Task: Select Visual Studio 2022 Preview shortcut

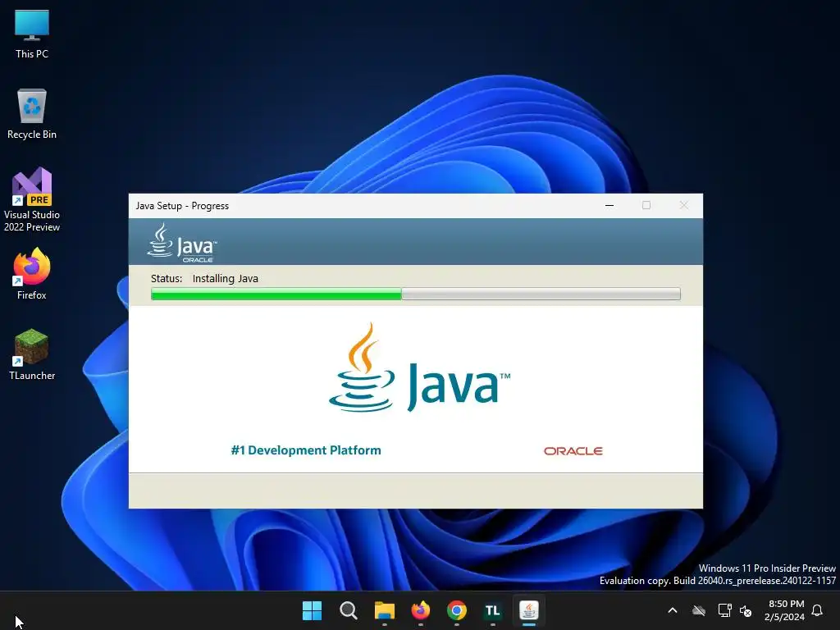Action: (32, 199)
